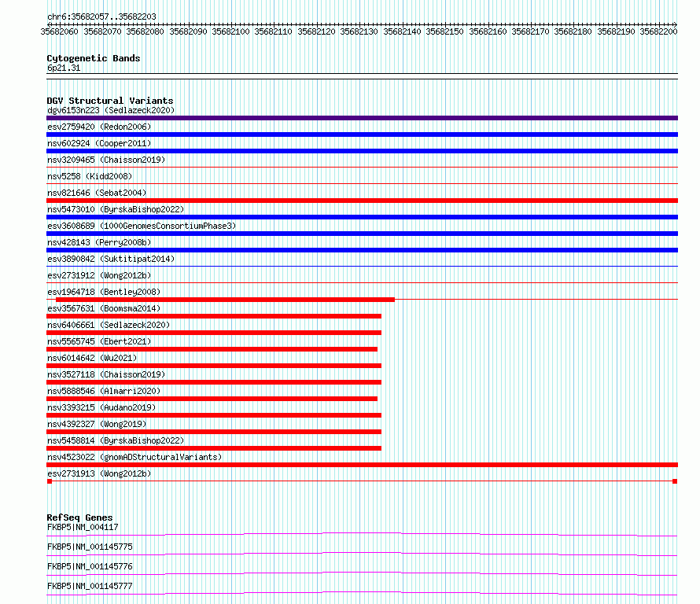Viewport: 700px width, 604px height.
Task: Click ruler position 35682200
Action: point(658,31)
